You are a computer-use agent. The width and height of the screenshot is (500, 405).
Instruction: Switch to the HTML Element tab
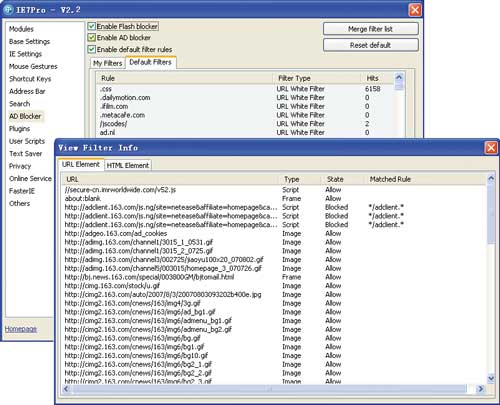point(128,165)
